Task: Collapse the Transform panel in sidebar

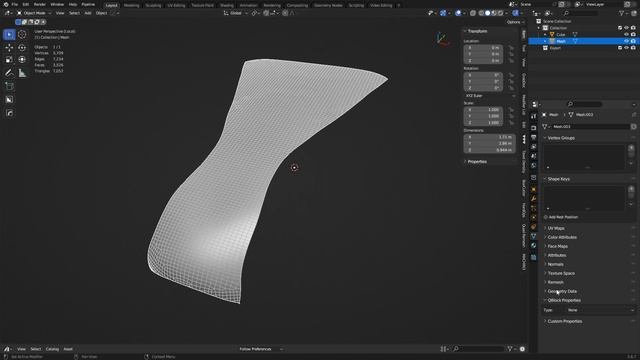Action: tap(477, 31)
